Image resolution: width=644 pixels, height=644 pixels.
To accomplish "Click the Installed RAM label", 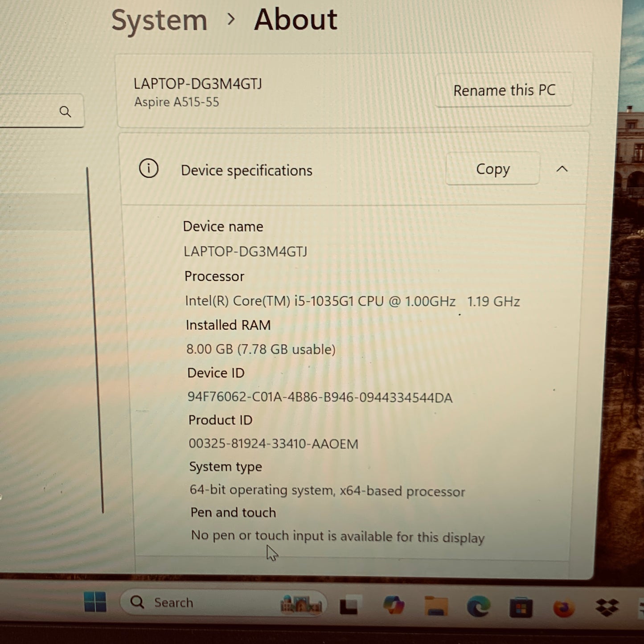I will pos(228,325).
